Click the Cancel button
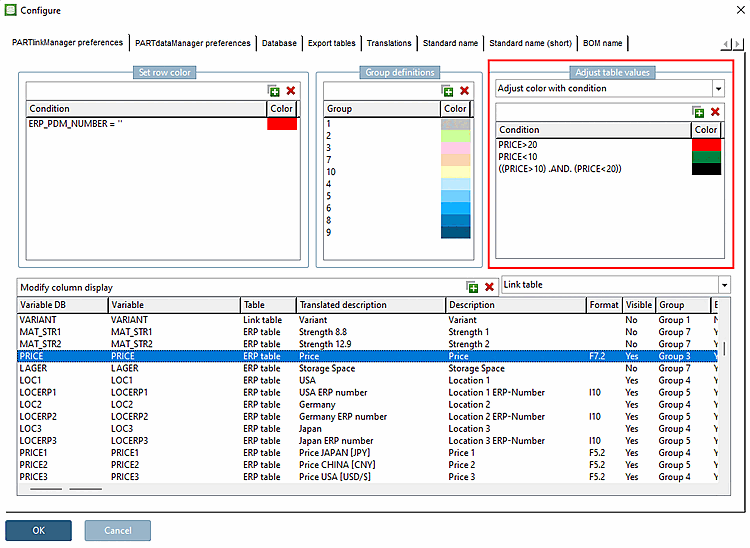 tap(117, 530)
